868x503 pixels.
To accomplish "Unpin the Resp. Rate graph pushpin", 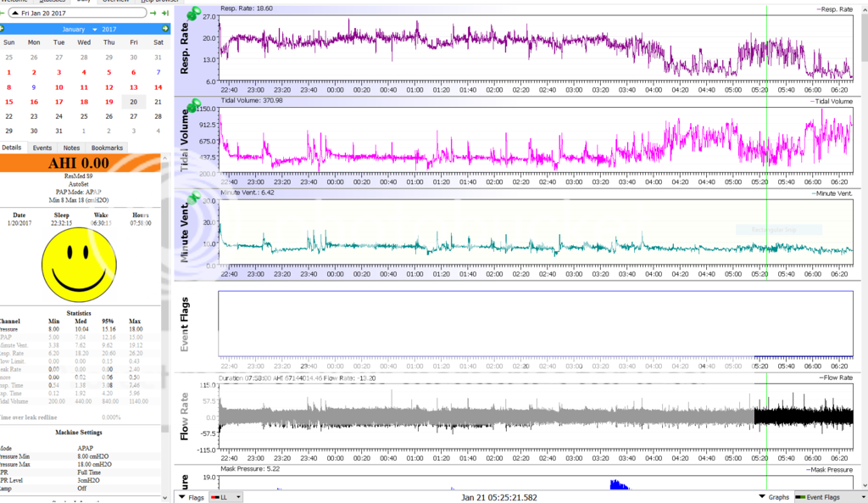I will (195, 14).
